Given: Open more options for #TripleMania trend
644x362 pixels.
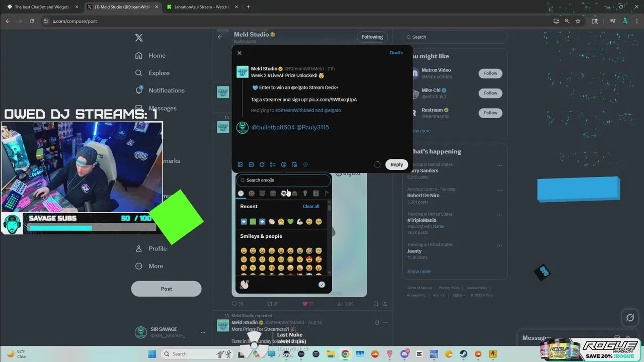Looking at the screenshot, I should 499,215.
